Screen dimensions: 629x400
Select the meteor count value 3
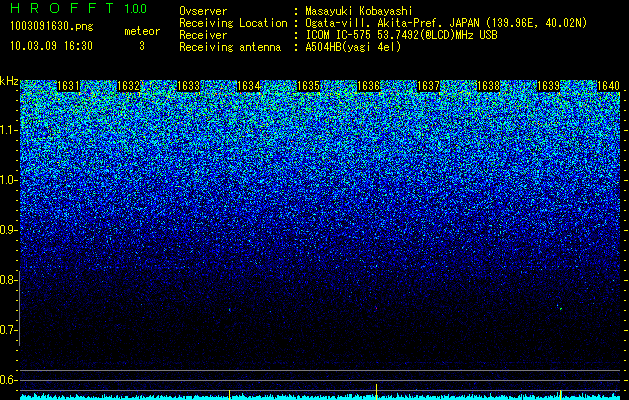142,46
